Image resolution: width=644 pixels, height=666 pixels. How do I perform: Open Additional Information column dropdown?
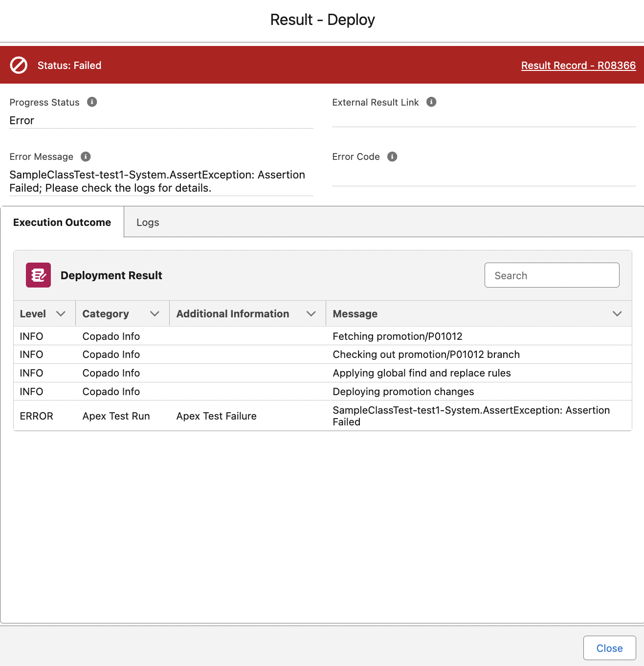pos(311,314)
